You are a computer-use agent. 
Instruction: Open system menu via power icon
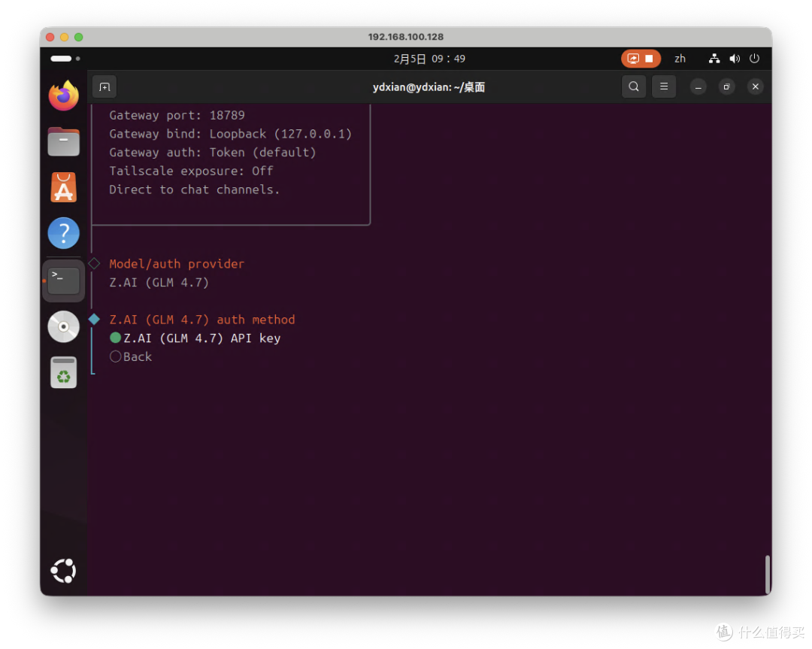pos(755,59)
